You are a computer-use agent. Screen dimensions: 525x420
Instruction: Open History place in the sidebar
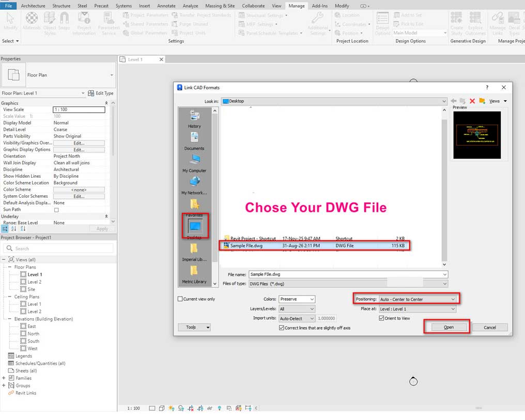click(194, 119)
